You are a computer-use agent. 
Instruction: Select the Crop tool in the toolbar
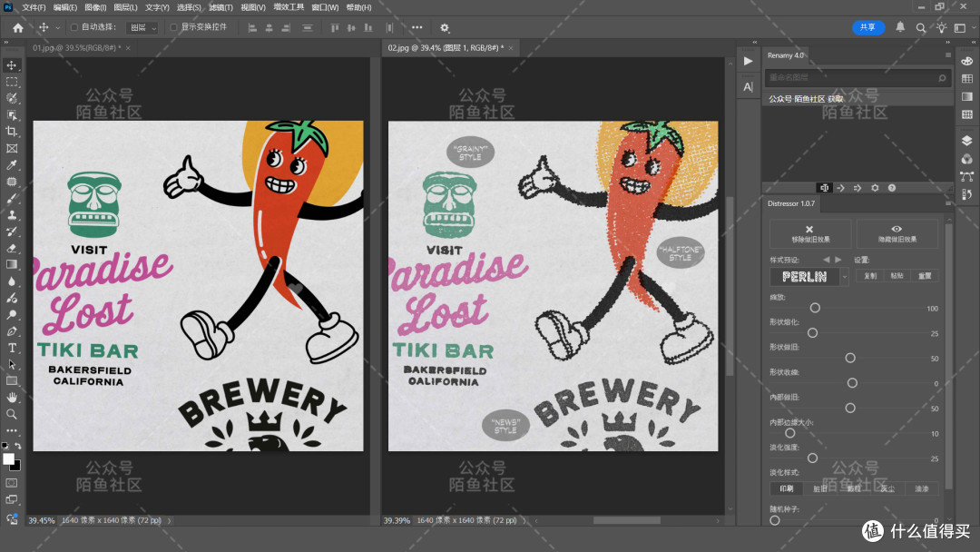12,132
